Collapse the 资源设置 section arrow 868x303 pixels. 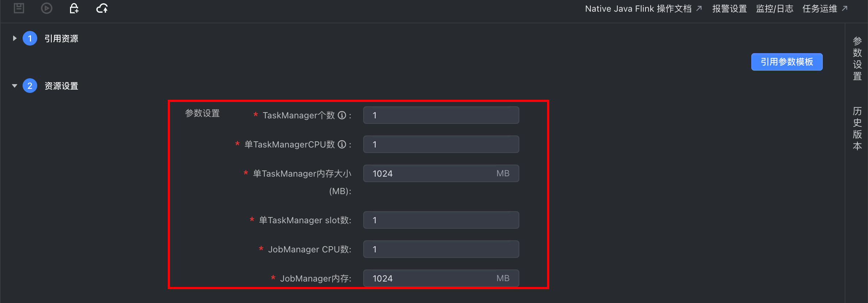[15, 86]
